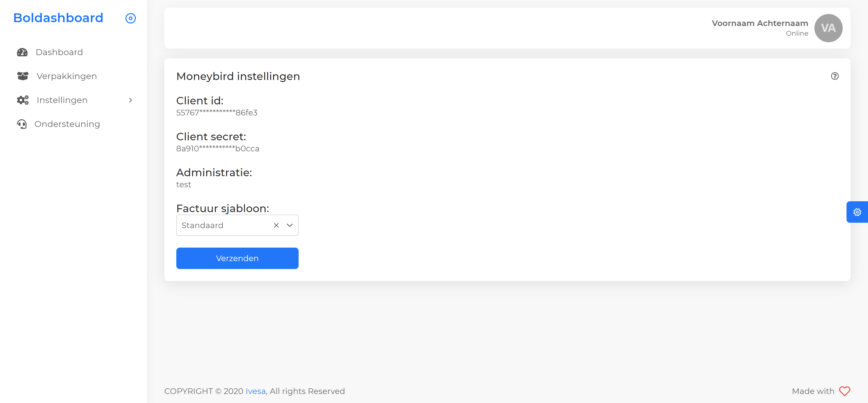The width and height of the screenshot is (868, 403).
Task: Open the Verpakkingen menu item
Action: click(67, 76)
